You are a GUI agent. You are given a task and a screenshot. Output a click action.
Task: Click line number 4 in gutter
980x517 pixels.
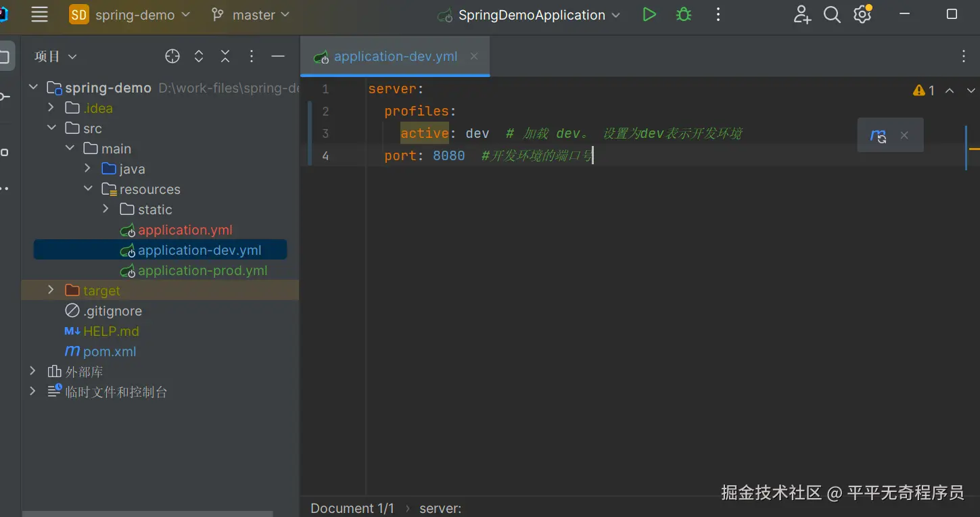pos(325,155)
